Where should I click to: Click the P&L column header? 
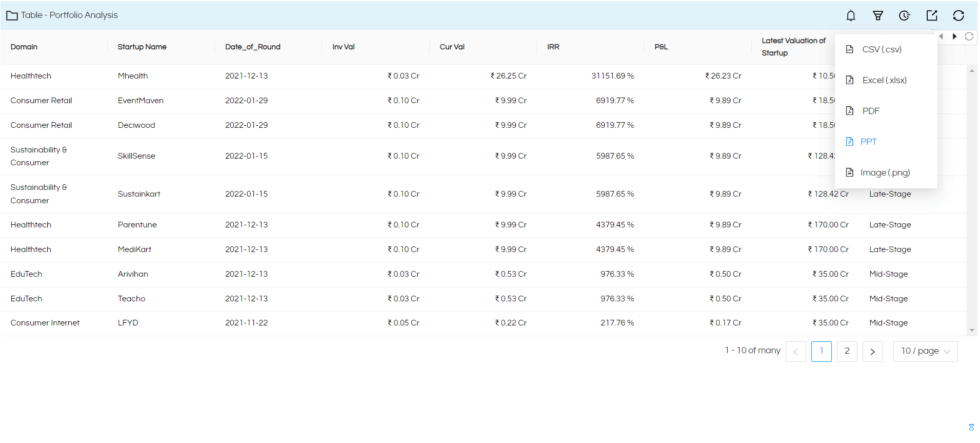tap(661, 47)
